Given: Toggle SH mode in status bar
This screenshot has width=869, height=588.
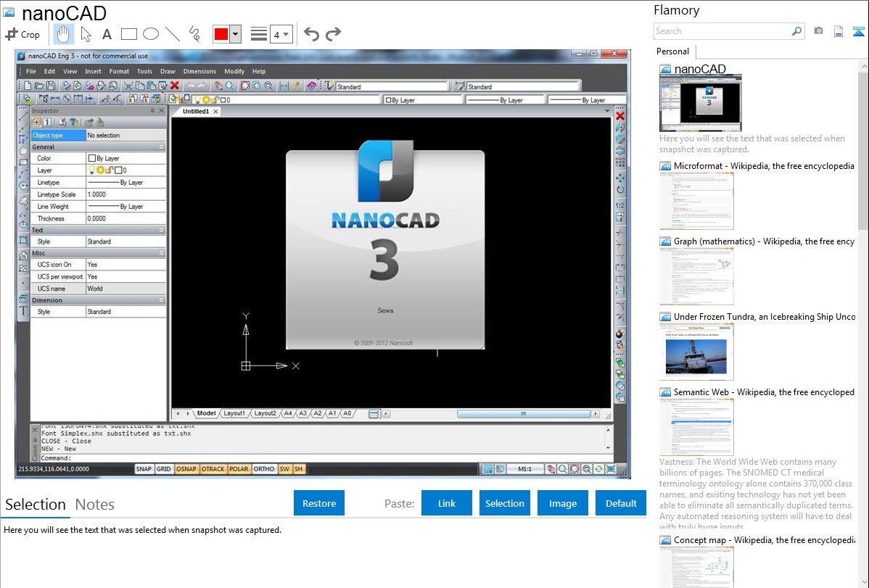Looking at the screenshot, I should (x=299, y=469).
